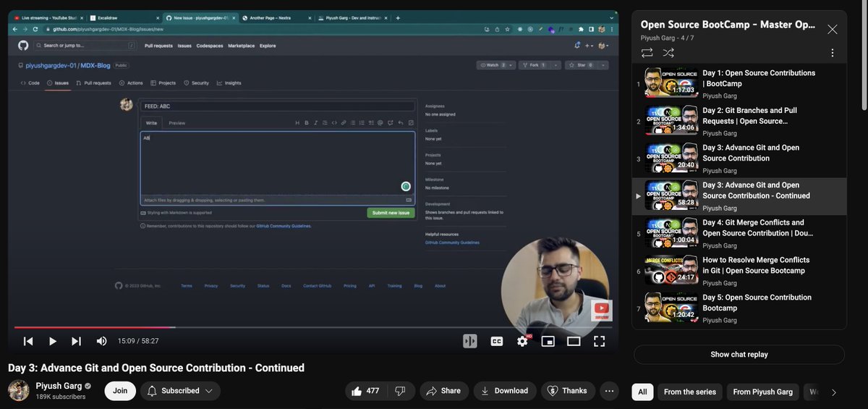Open Day 5: Open Source Contribution Bootcamp

tap(739, 309)
